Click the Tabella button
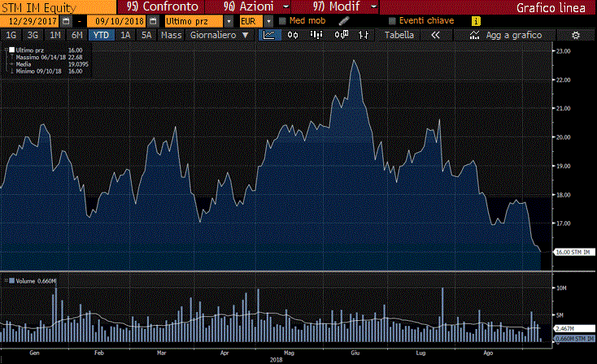Viewport: 597px width, 364px height. [x=399, y=35]
